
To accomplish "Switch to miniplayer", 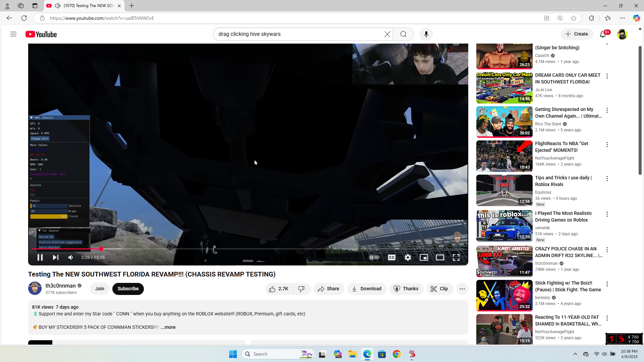I will (424, 257).
